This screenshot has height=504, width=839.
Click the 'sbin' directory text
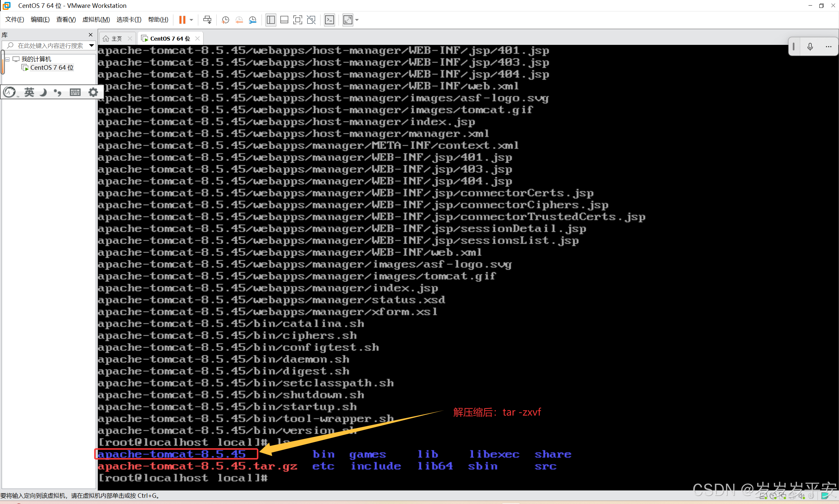coord(482,466)
